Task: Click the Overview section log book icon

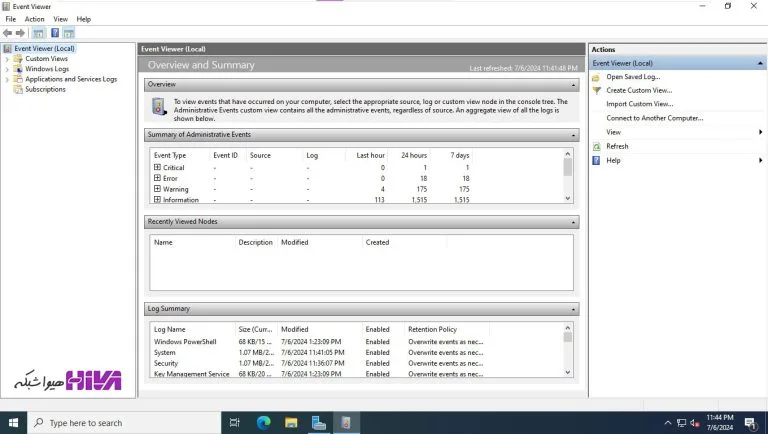Action: point(159,106)
